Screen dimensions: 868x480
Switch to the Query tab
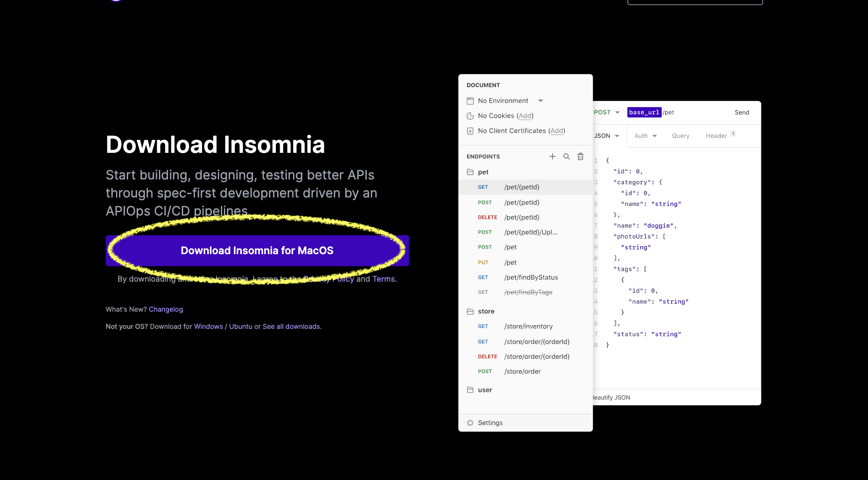click(x=680, y=136)
